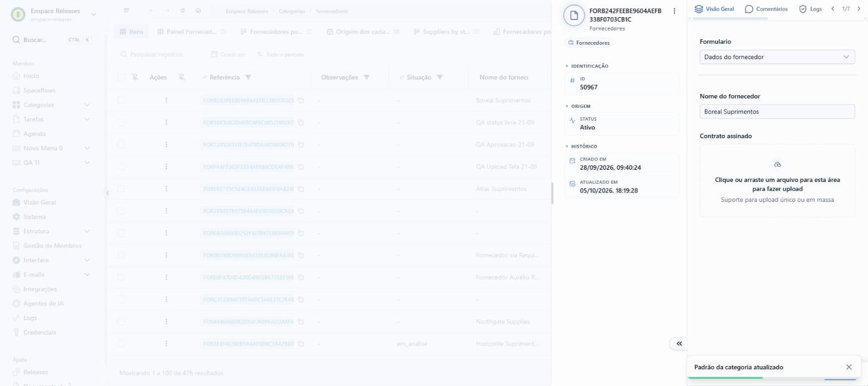Viewport: 868px width, 386px height.
Task: Go to the previous record with the left chevron
Action: click(x=833, y=9)
